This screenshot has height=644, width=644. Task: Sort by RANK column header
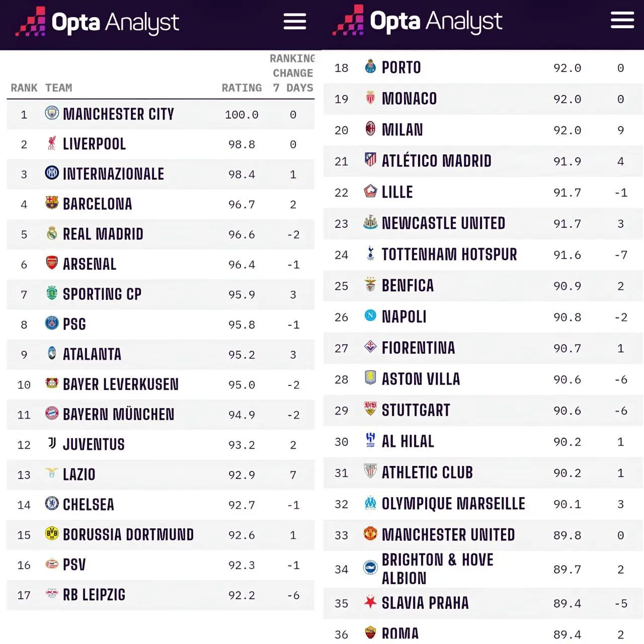(x=24, y=88)
